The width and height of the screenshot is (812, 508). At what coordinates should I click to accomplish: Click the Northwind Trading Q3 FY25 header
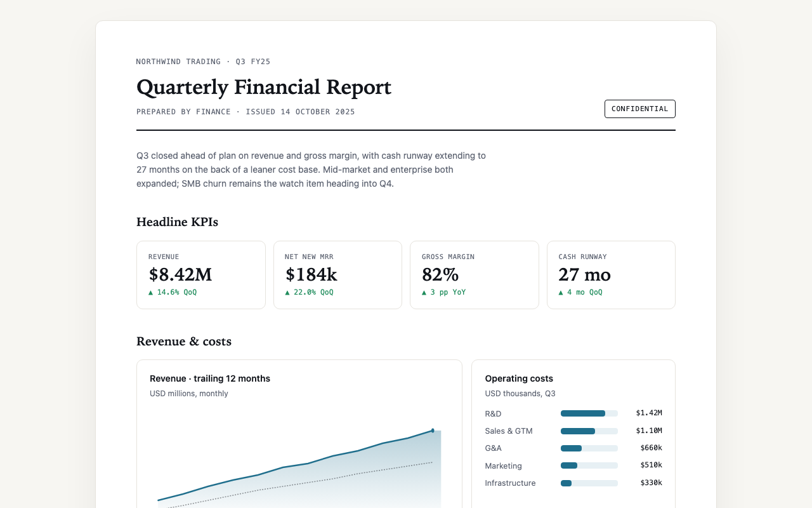pos(204,62)
